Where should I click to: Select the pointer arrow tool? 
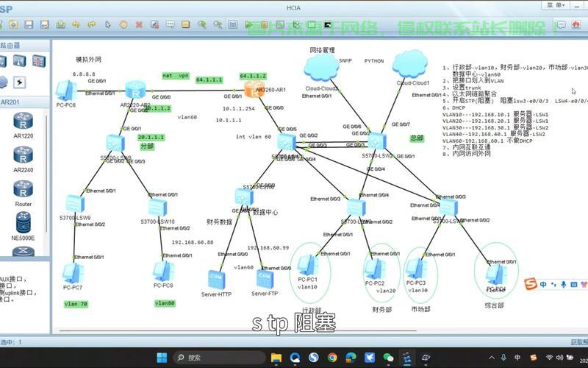point(108,25)
